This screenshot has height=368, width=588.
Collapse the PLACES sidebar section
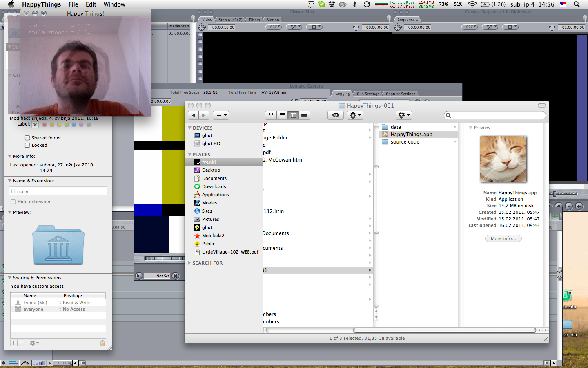190,155
